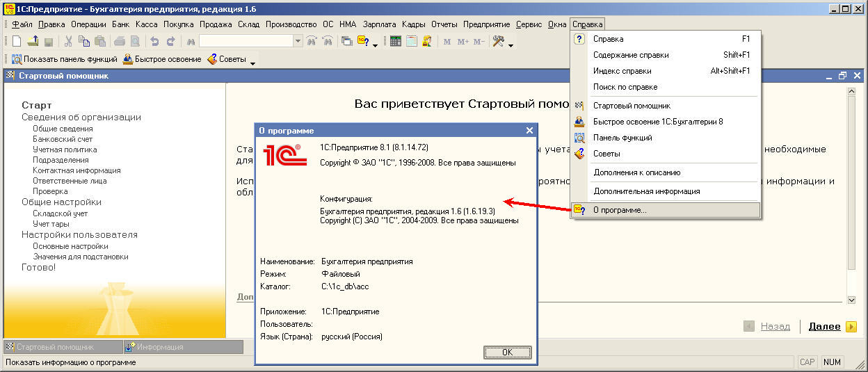Click the 1C help icon in toolbar

click(x=363, y=42)
